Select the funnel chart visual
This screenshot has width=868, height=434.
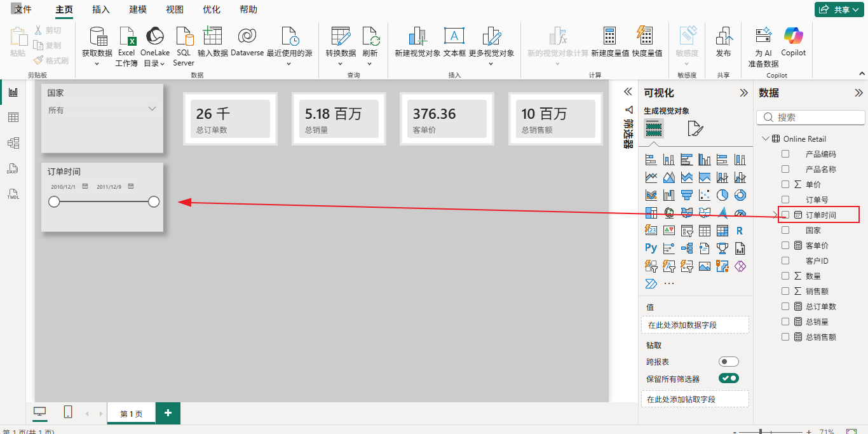[x=686, y=195]
